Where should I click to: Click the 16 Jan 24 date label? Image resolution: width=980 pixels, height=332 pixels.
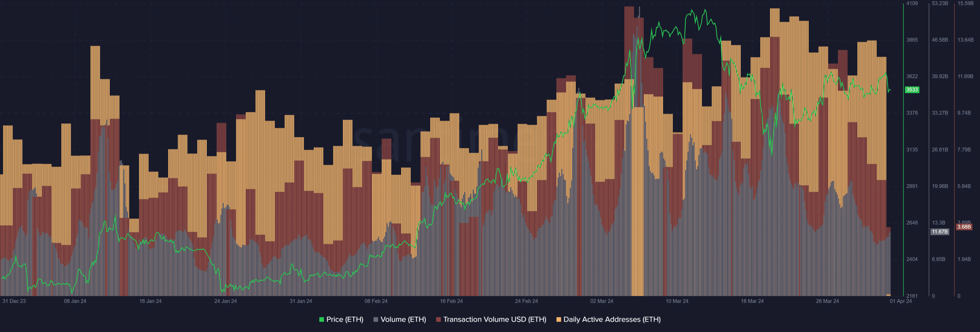(150, 301)
